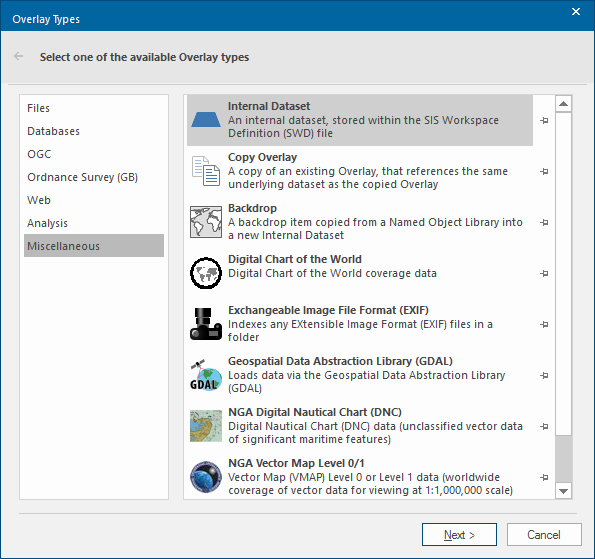
Task: Click the Copy Overlay documents icon
Action: (206, 171)
